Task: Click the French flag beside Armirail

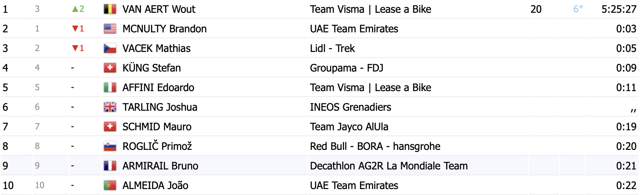Action: [110, 166]
